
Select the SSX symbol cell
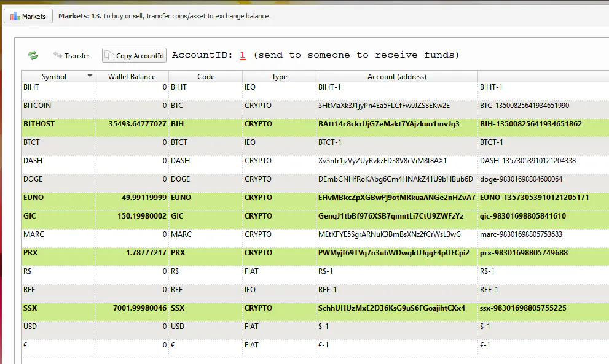(x=58, y=312)
